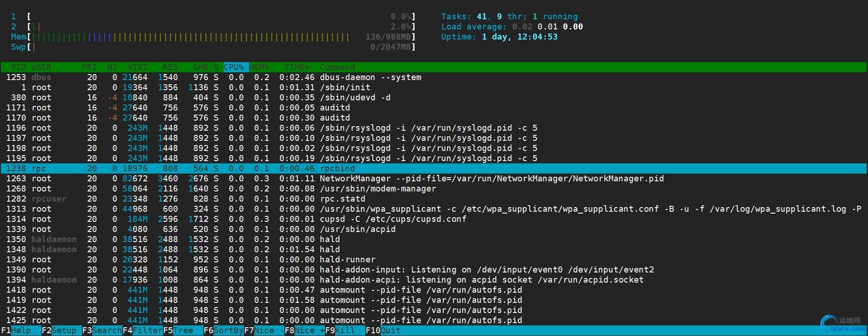Click the highlighted rpcbind process row
The image size is (868, 336).
coord(434,168)
